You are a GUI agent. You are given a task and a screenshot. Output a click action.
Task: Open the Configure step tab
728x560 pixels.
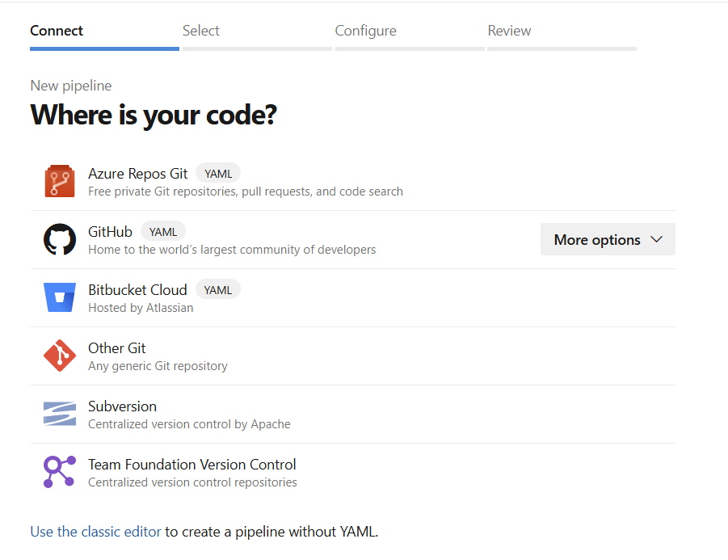[x=365, y=31]
